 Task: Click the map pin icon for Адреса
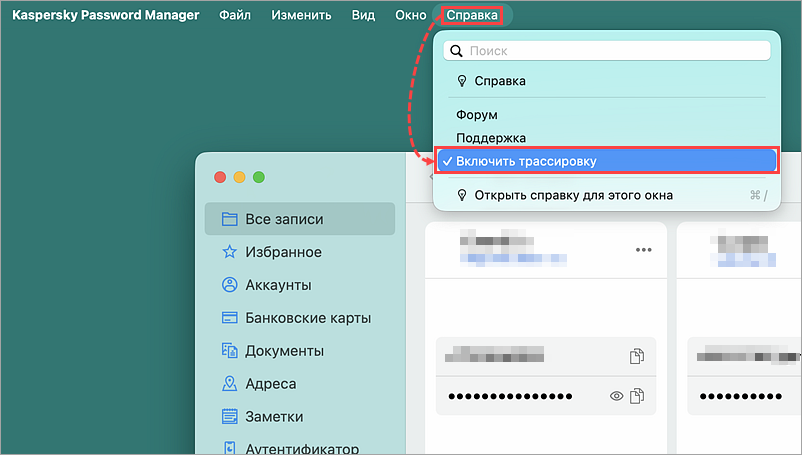[x=229, y=383]
